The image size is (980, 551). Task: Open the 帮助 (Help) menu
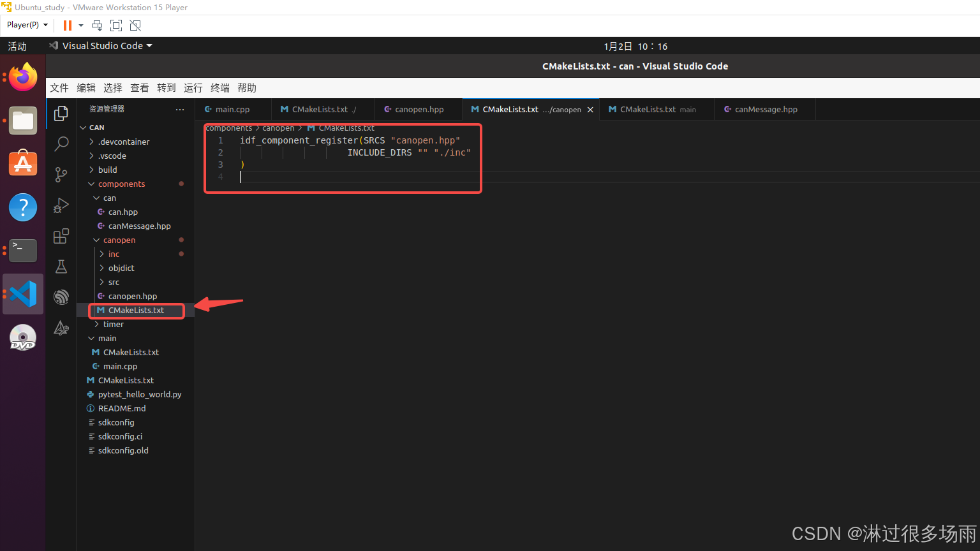(x=247, y=88)
